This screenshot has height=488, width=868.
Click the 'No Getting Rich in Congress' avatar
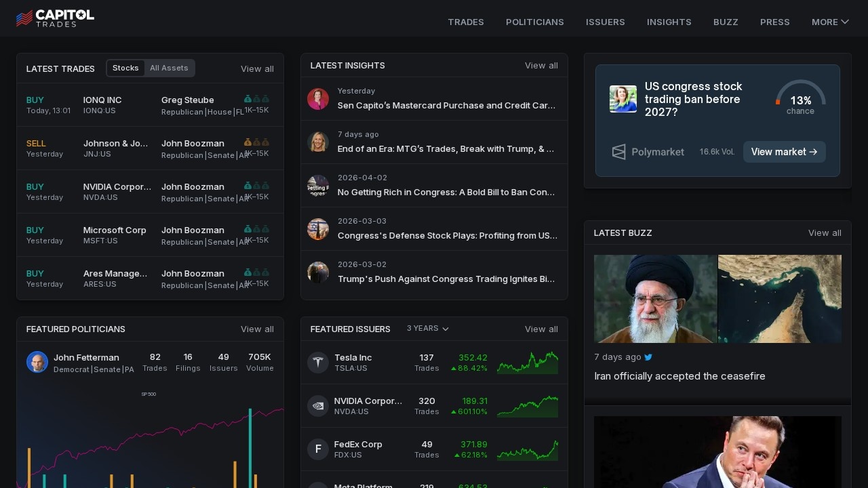coord(318,186)
